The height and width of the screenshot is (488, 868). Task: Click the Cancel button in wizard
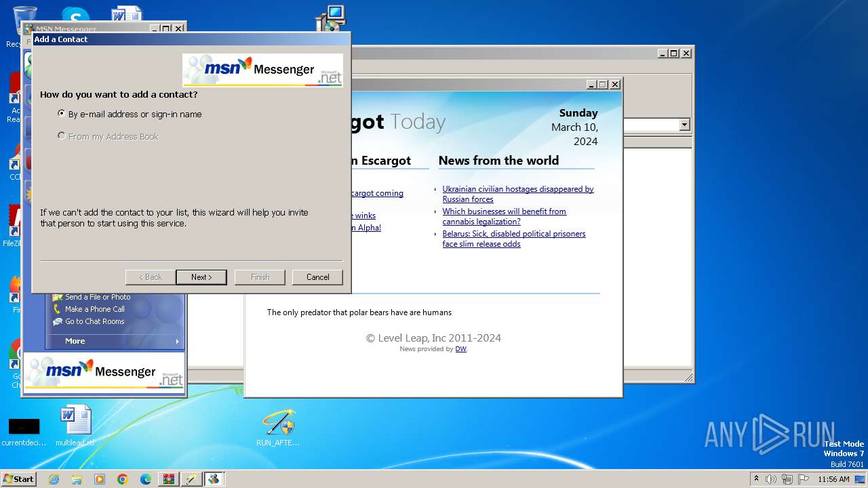coord(317,277)
